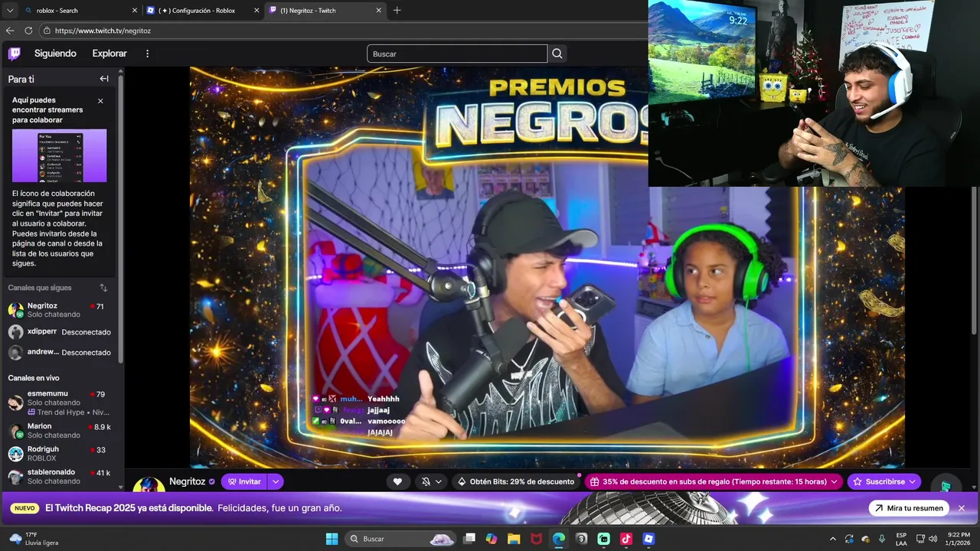Open the tab list dropdown arrow

(x=9, y=11)
